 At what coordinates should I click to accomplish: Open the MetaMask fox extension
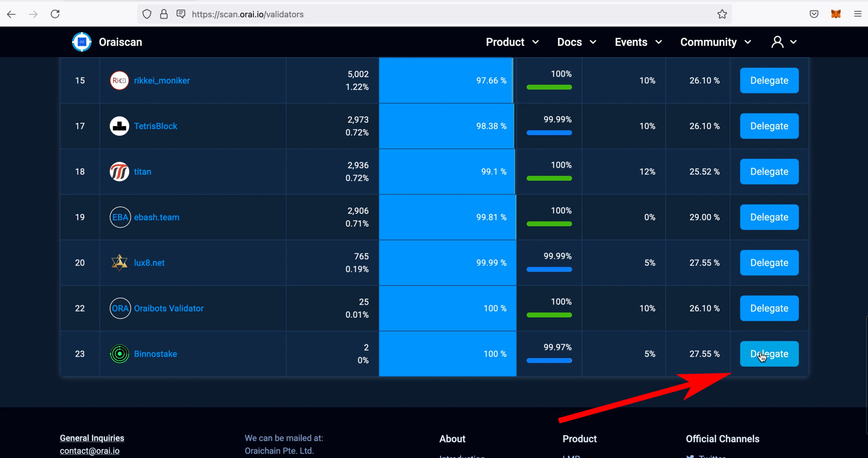[x=836, y=14]
